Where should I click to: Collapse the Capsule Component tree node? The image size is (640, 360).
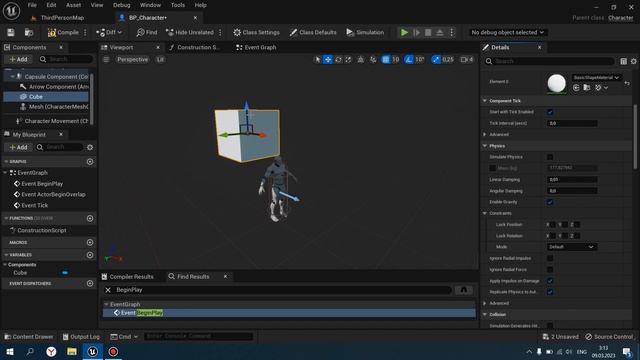[x=12, y=77]
